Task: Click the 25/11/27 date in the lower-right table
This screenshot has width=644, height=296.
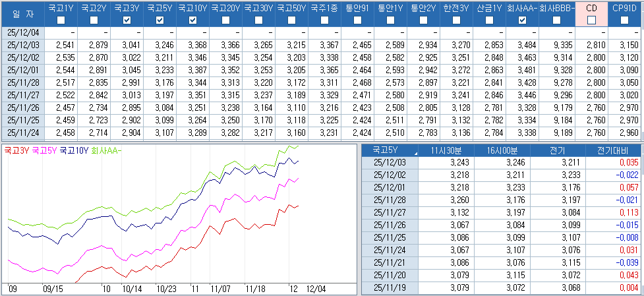Action: (x=391, y=212)
